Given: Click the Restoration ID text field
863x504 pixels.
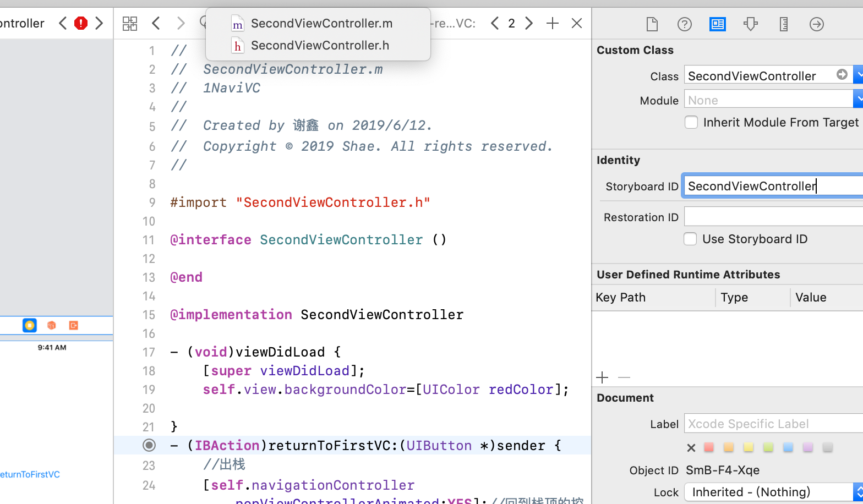Looking at the screenshot, I should (773, 216).
